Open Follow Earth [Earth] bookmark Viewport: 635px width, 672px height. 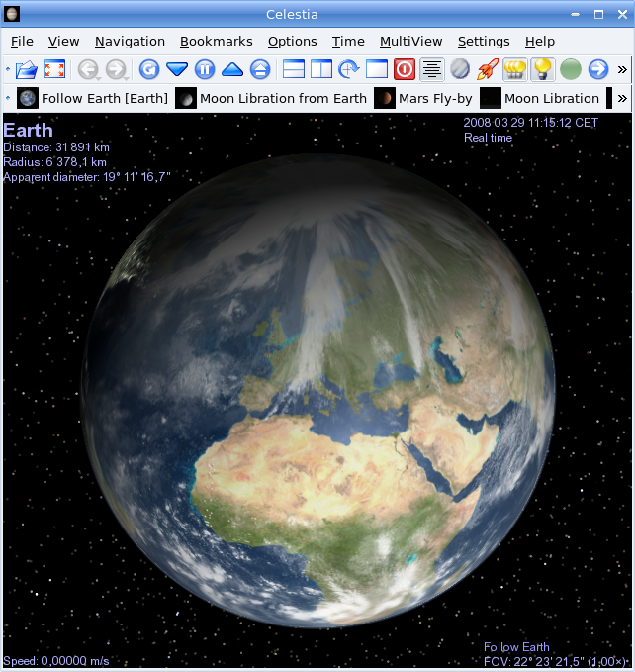[93, 99]
